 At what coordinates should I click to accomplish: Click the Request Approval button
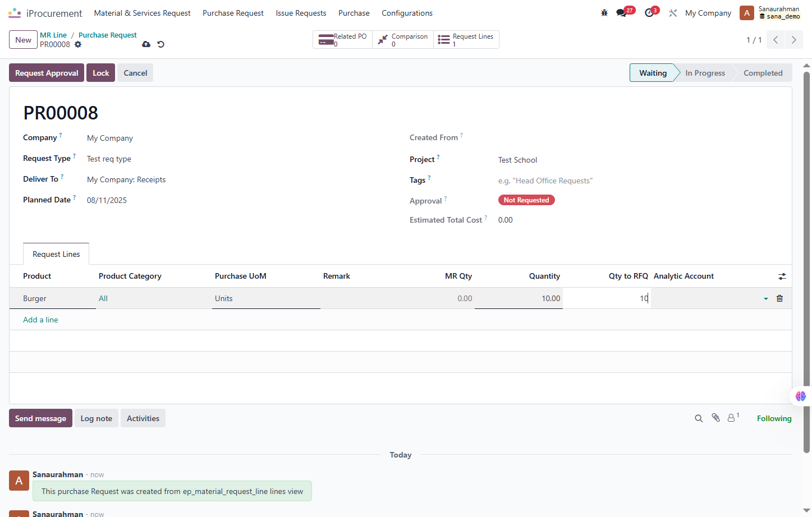point(47,73)
